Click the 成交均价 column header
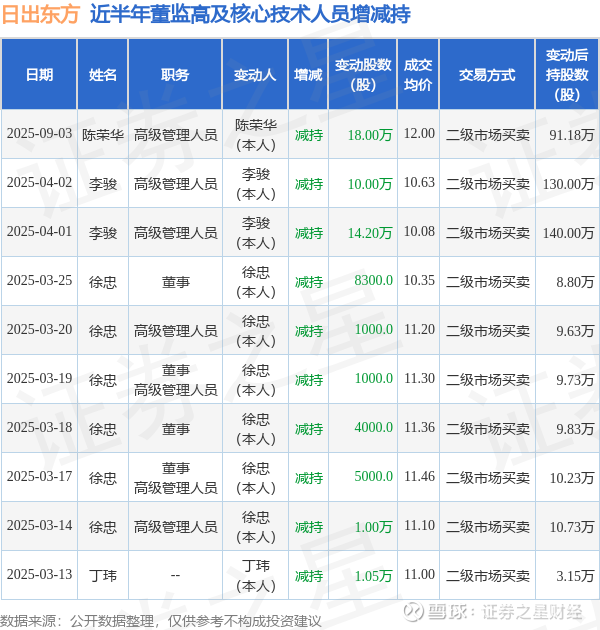The width and height of the screenshot is (600, 630). click(x=418, y=74)
